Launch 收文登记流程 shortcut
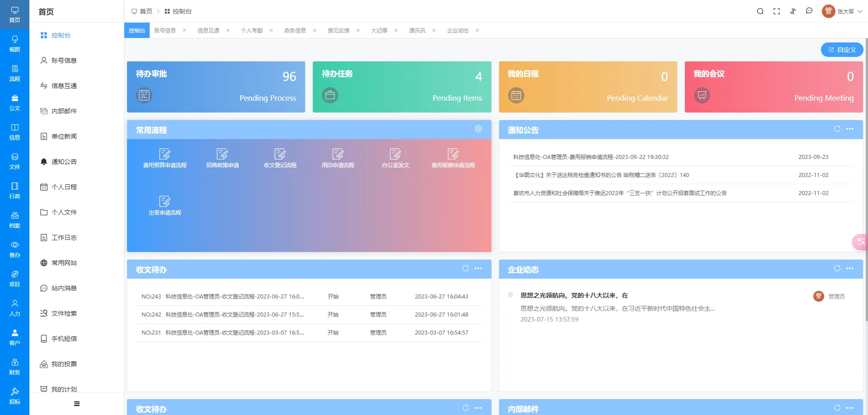 coord(280,159)
